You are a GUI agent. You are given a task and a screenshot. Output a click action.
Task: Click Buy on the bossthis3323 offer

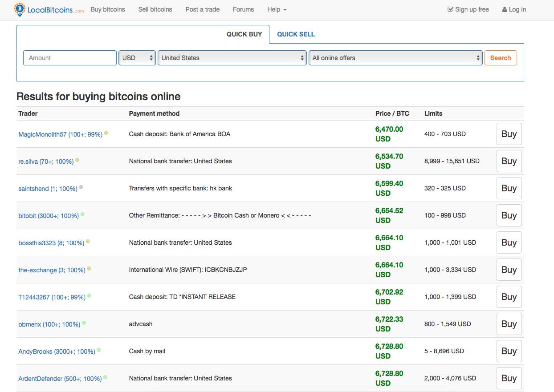click(509, 242)
